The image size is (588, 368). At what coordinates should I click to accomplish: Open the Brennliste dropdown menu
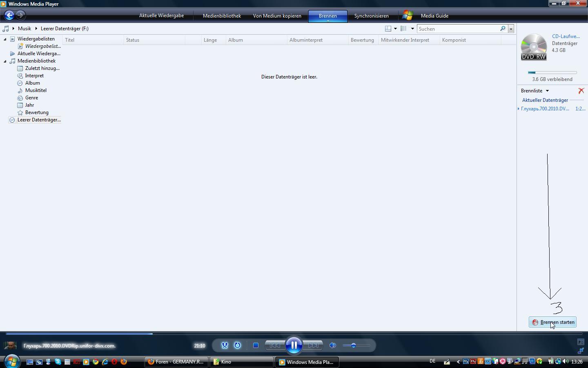[x=535, y=91]
